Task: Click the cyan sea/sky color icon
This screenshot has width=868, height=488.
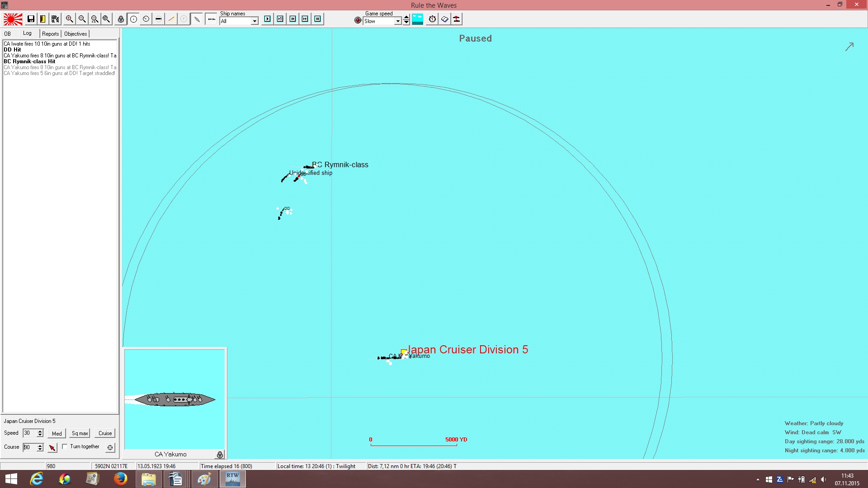Action: pyautogui.click(x=418, y=19)
